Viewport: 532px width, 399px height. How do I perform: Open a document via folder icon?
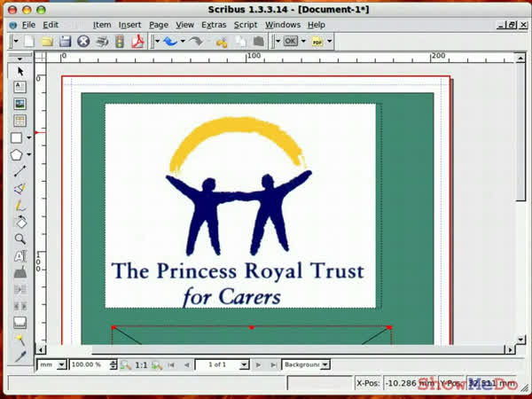[x=47, y=42]
